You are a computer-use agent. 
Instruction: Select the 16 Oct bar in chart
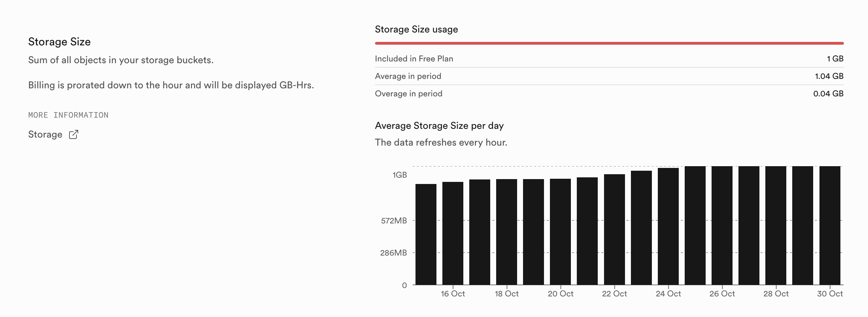click(453, 233)
